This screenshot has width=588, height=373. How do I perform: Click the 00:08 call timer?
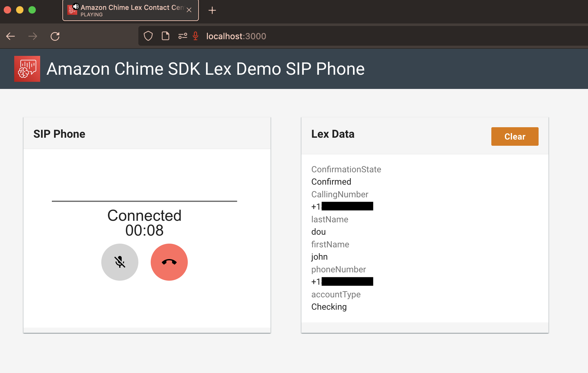click(144, 230)
